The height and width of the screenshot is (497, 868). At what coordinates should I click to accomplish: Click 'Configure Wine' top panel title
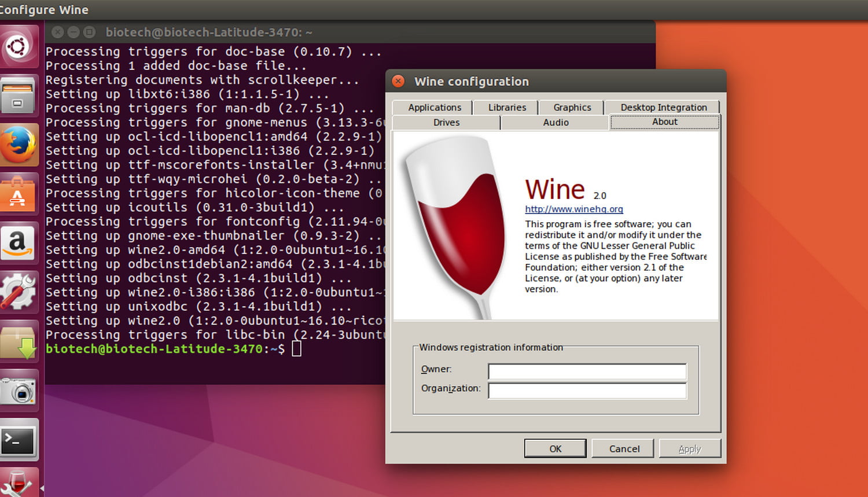pyautogui.click(x=44, y=10)
